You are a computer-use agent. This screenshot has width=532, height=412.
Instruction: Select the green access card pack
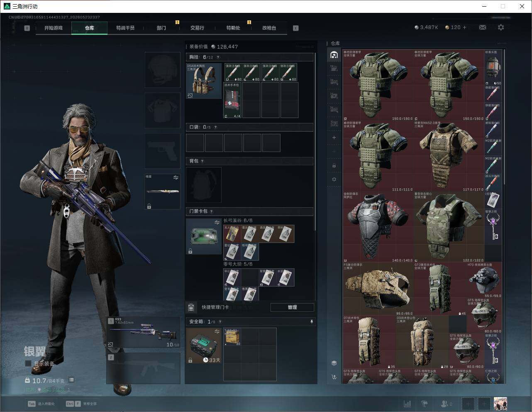(204, 236)
